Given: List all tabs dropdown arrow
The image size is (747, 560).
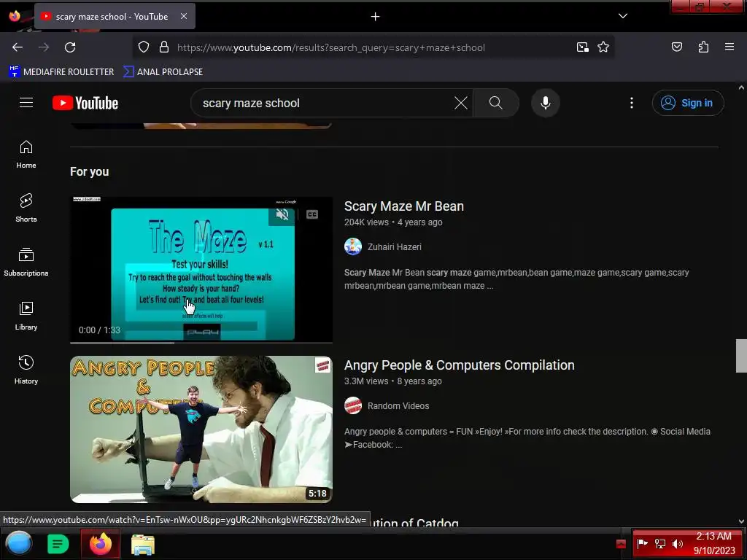Looking at the screenshot, I should coord(623,16).
